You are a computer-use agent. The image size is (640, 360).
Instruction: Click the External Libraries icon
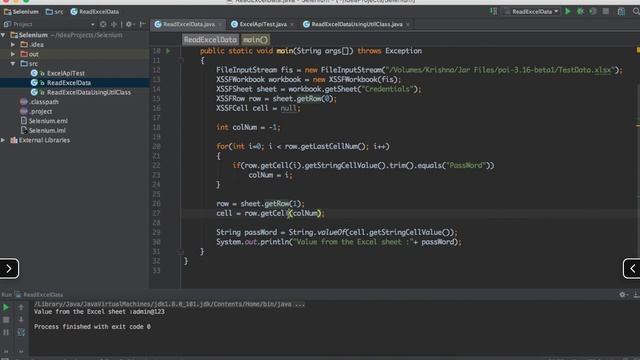(x=13, y=140)
